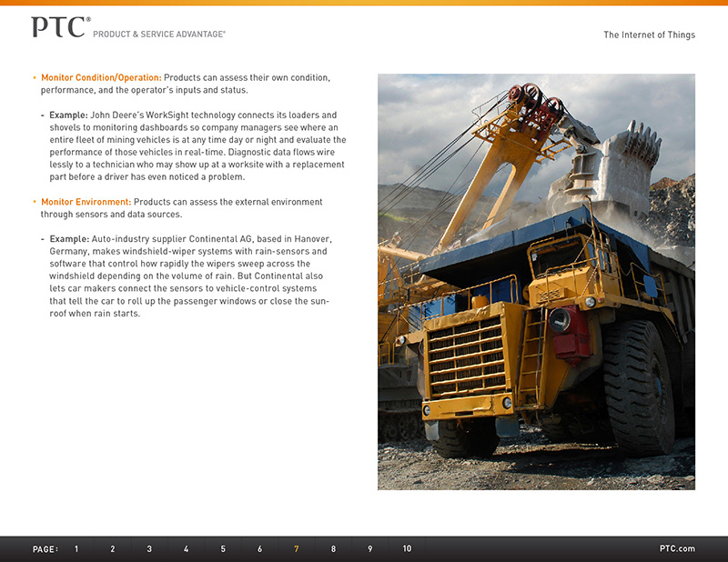Open page 3 from footer navigation
The image size is (728, 562).
(149, 549)
